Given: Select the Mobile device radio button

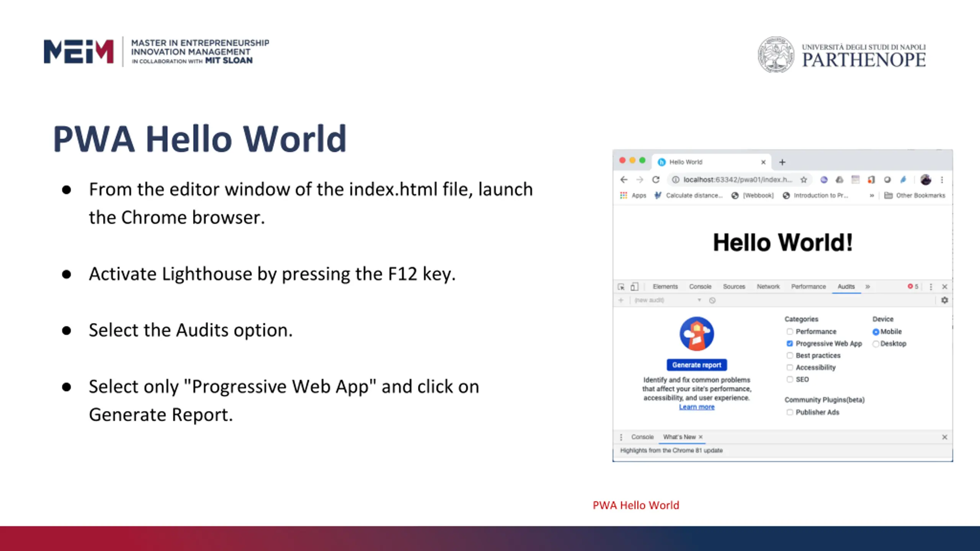Looking at the screenshot, I should point(875,332).
